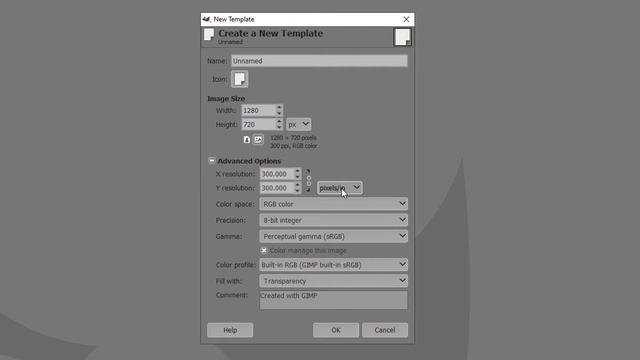Screen dimensions: 640x360
Task: Click the '300 ppi, RGB color' text
Action: click(x=293, y=146)
